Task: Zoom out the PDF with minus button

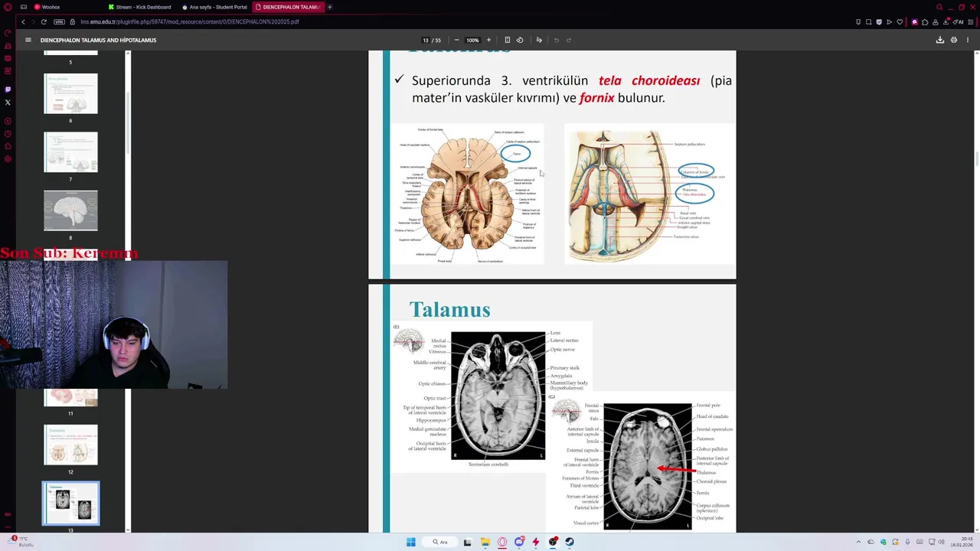Action: coord(456,40)
